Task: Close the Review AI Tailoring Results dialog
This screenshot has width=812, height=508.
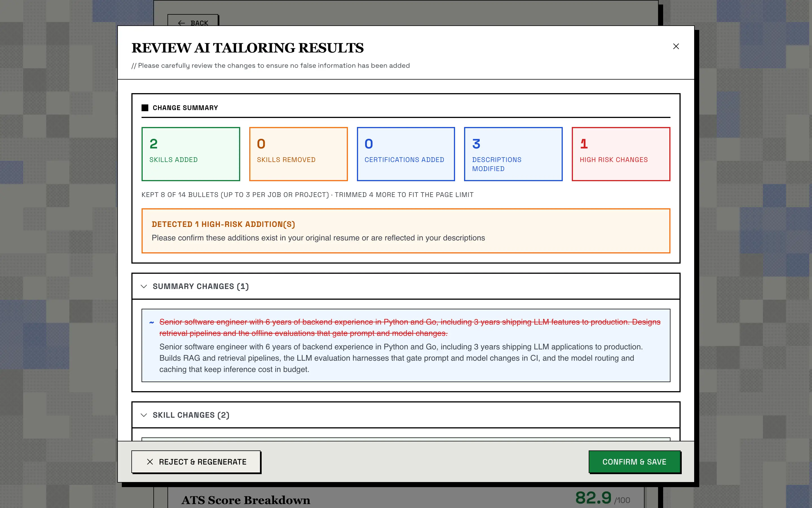Action: [x=676, y=46]
